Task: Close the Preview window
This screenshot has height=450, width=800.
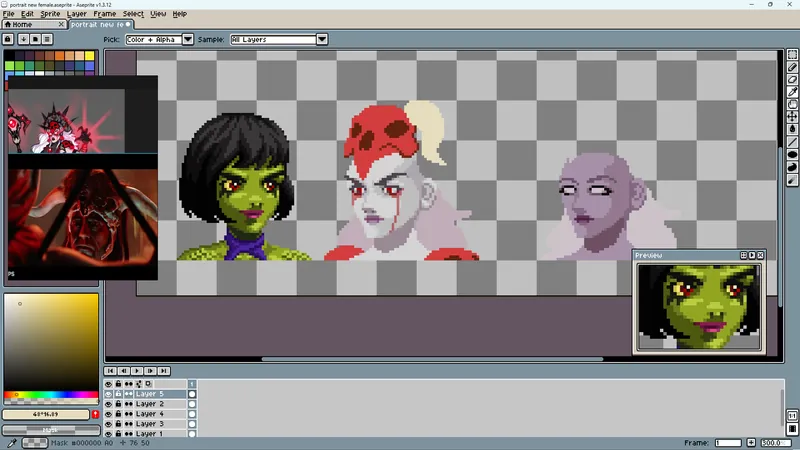Action: pos(761,255)
